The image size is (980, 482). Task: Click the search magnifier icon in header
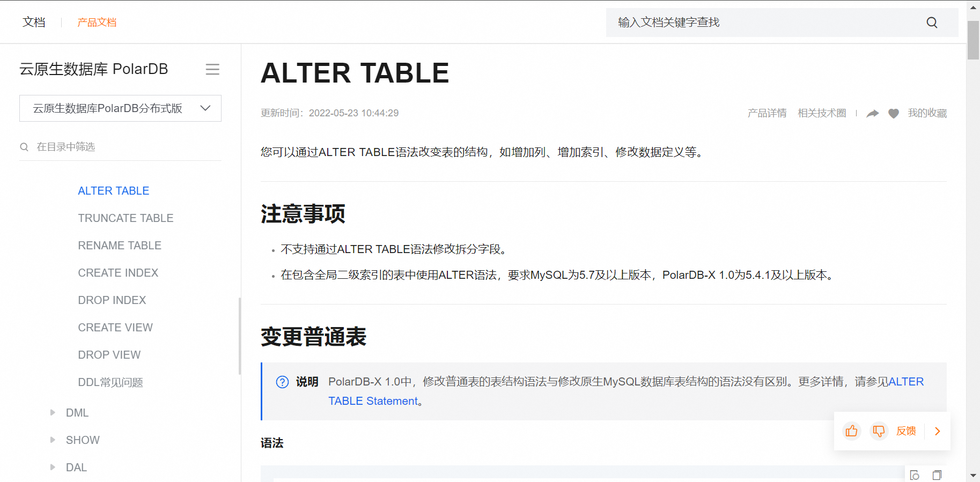click(932, 23)
